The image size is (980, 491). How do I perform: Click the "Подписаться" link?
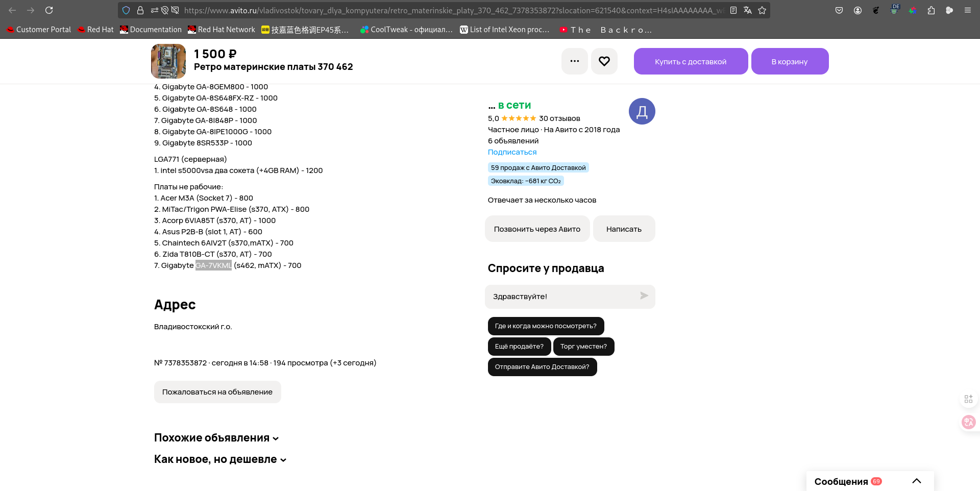(512, 152)
